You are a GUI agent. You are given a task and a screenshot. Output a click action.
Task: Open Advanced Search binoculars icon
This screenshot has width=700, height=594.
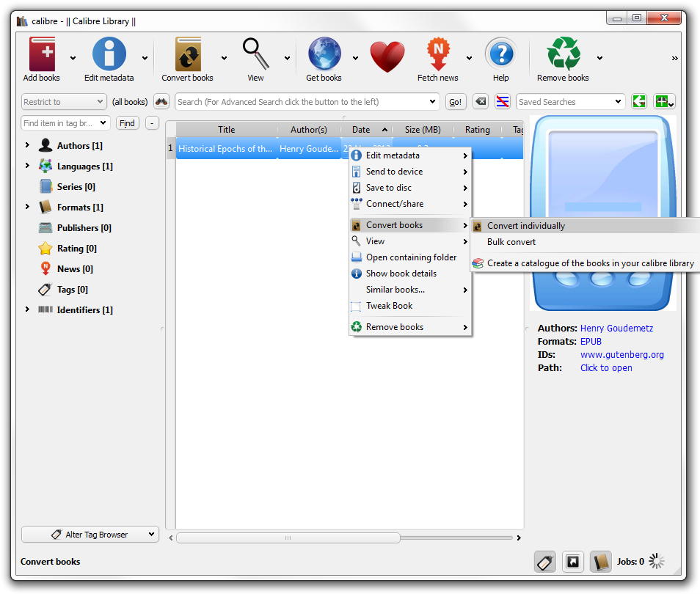coord(161,102)
